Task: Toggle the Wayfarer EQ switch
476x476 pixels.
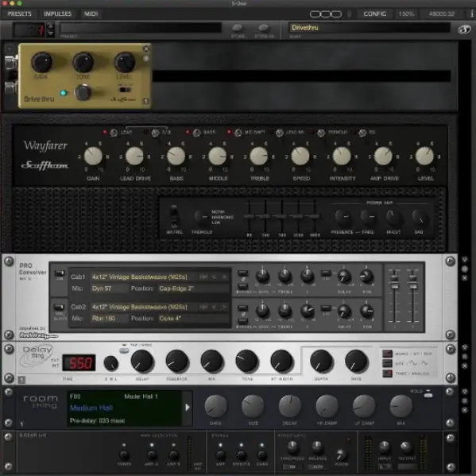Action: pyautogui.click(x=362, y=133)
